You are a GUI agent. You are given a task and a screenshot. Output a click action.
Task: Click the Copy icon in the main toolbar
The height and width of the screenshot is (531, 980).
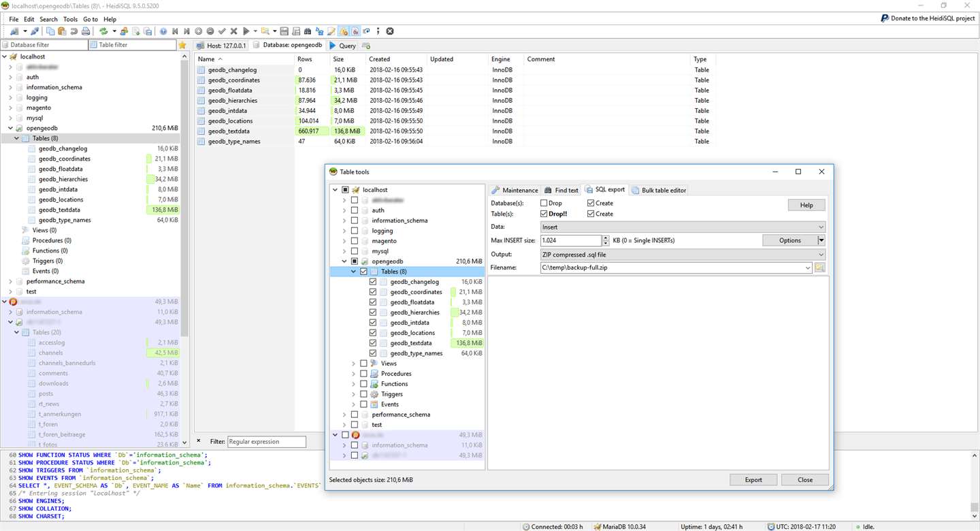(50, 31)
